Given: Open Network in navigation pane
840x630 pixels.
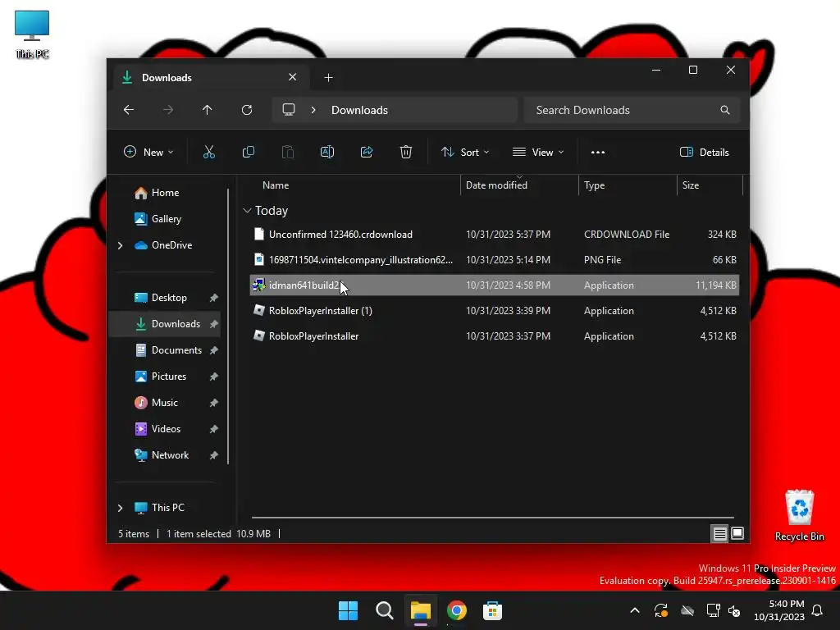Looking at the screenshot, I should (x=170, y=454).
